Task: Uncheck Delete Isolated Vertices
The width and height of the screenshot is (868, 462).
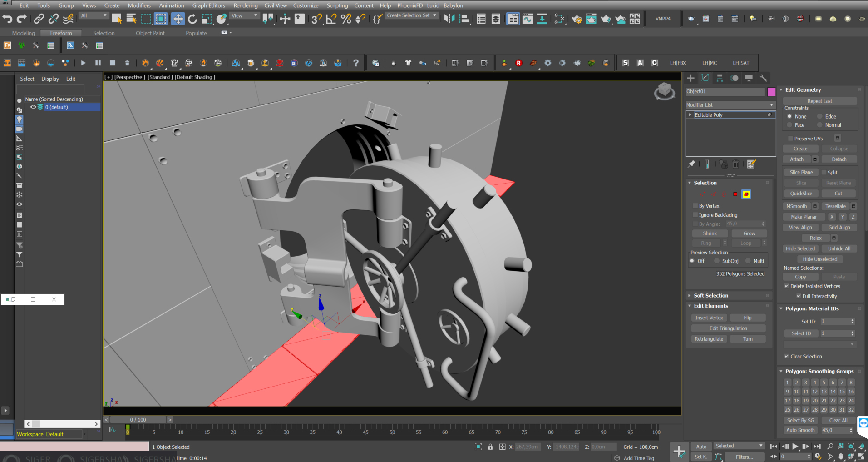Action: (787, 286)
